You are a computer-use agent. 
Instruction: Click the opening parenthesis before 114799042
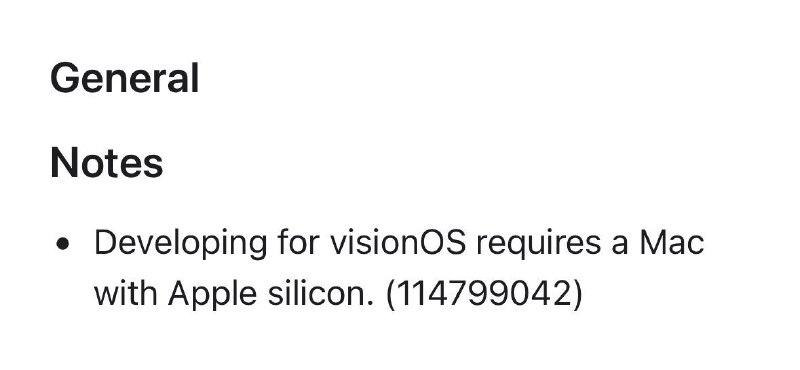coord(391,295)
